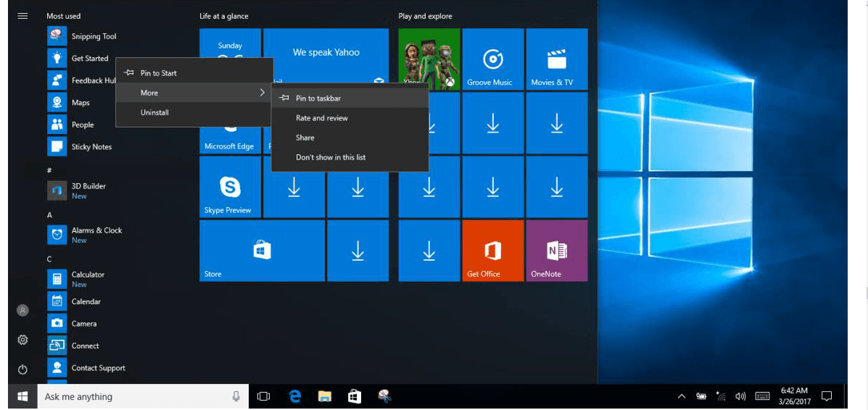The width and height of the screenshot is (868, 410).
Task: Open File Explorer from the taskbar
Action: click(325, 396)
